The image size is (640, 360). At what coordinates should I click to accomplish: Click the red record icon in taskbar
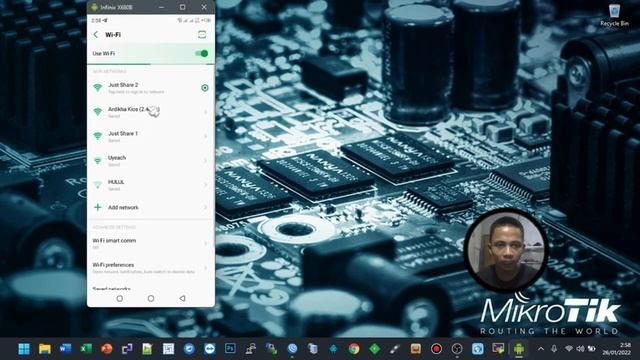point(436,349)
